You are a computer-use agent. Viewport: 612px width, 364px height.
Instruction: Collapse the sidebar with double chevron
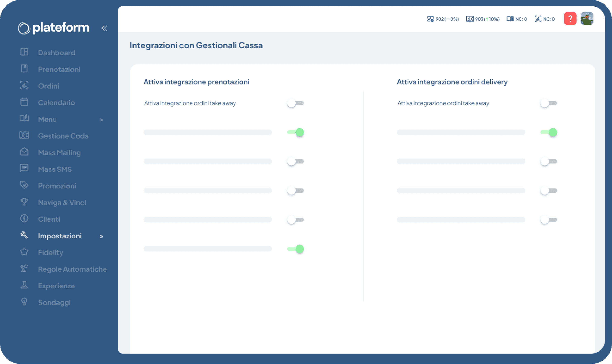coord(104,28)
